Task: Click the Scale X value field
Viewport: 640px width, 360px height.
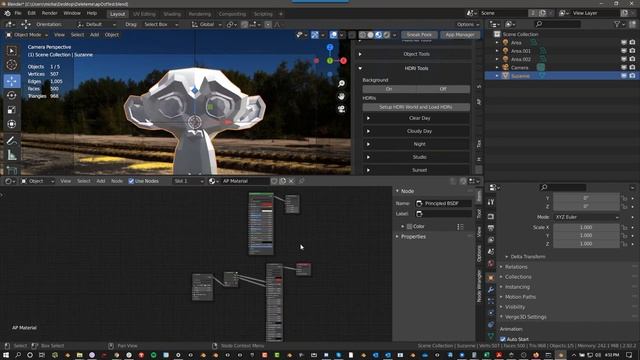Action: pyautogui.click(x=586, y=227)
